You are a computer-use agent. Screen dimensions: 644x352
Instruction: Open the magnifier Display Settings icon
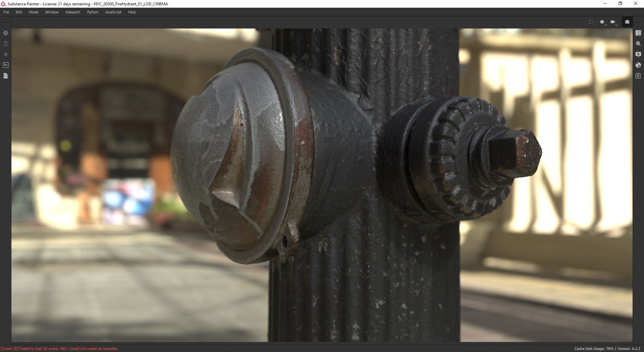point(638,43)
